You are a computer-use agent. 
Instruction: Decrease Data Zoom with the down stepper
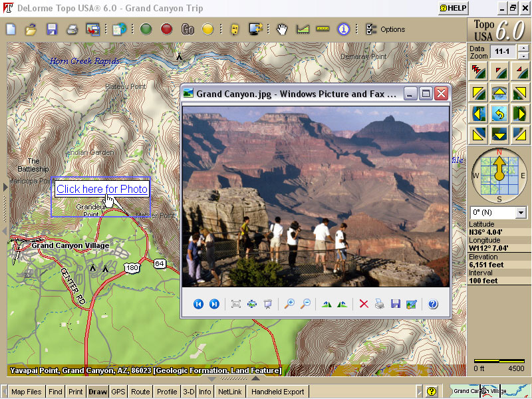click(523, 56)
